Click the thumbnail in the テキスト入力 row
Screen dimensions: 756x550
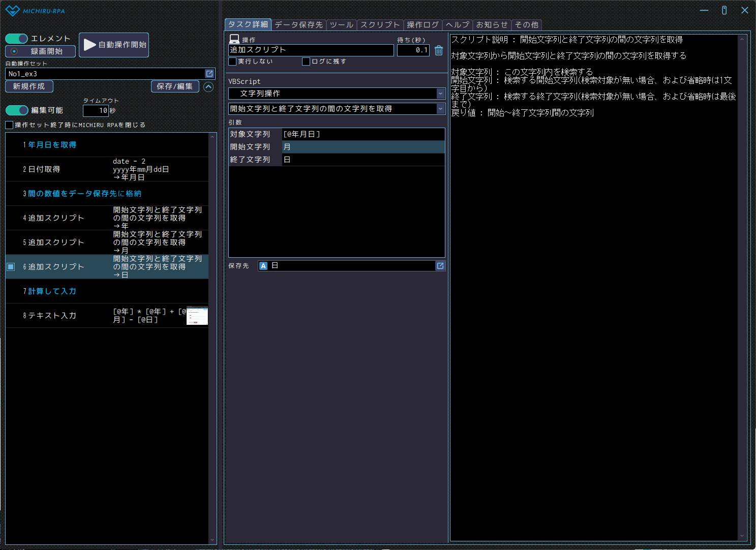pyautogui.click(x=197, y=316)
